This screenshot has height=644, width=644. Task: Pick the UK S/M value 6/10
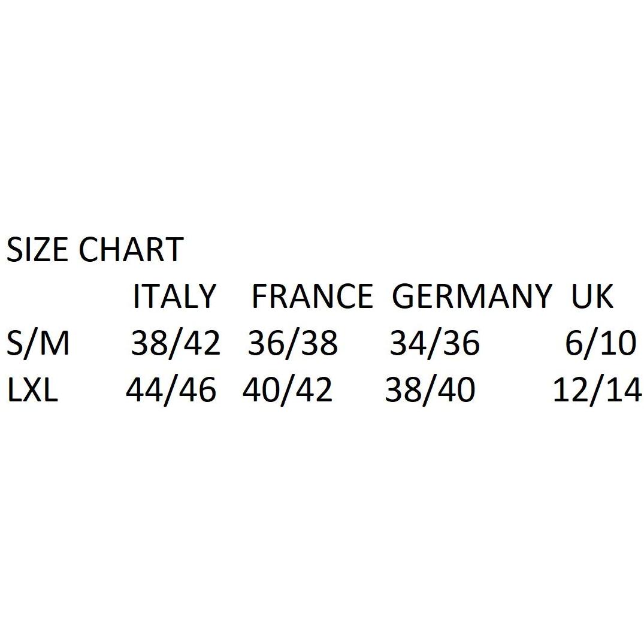pos(600,344)
